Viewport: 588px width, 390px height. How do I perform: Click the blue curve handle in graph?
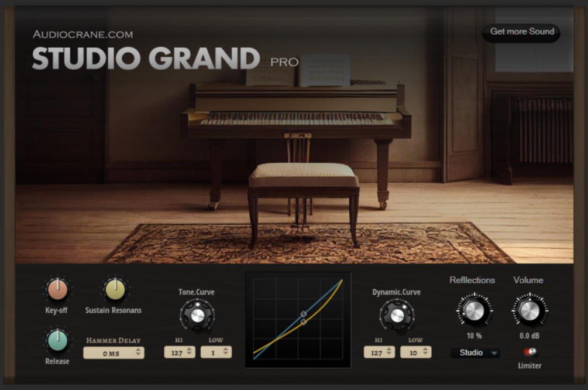[x=304, y=314]
